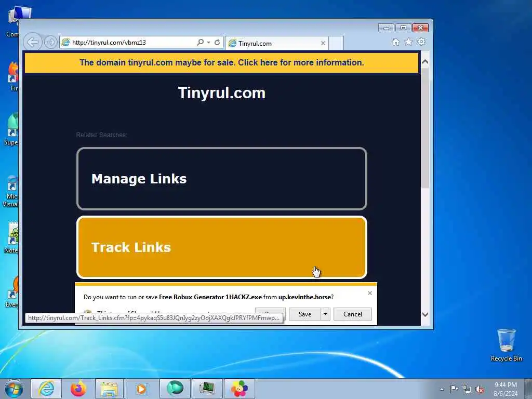This screenshot has width=532, height=399.
Task: Save the Free Robux Generator download
Action: click(304, 314)
